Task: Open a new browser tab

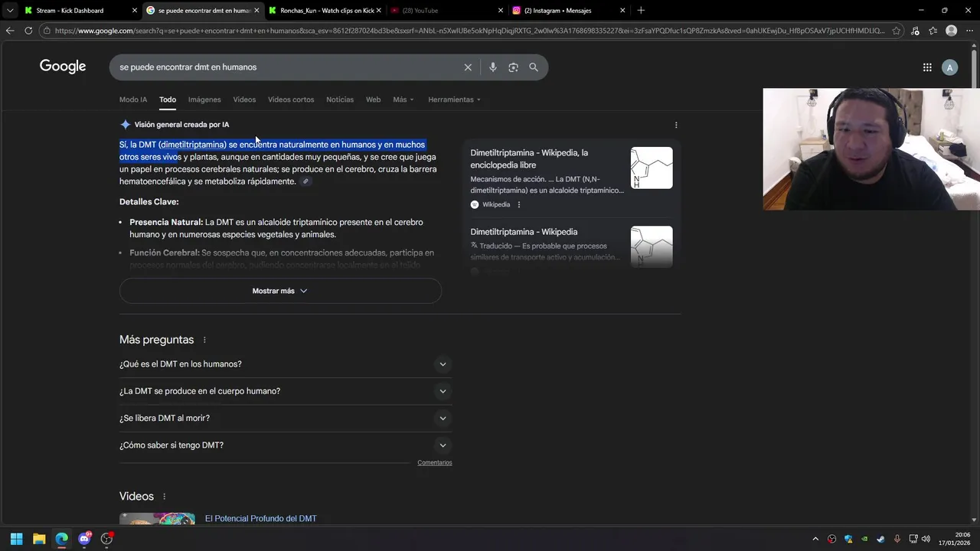Action: pyautogui.click(x=641, y=11)
